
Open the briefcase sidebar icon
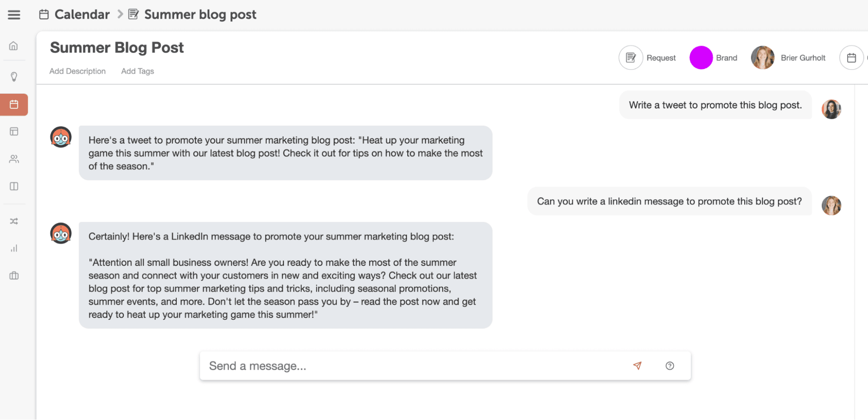click(14, 276)
